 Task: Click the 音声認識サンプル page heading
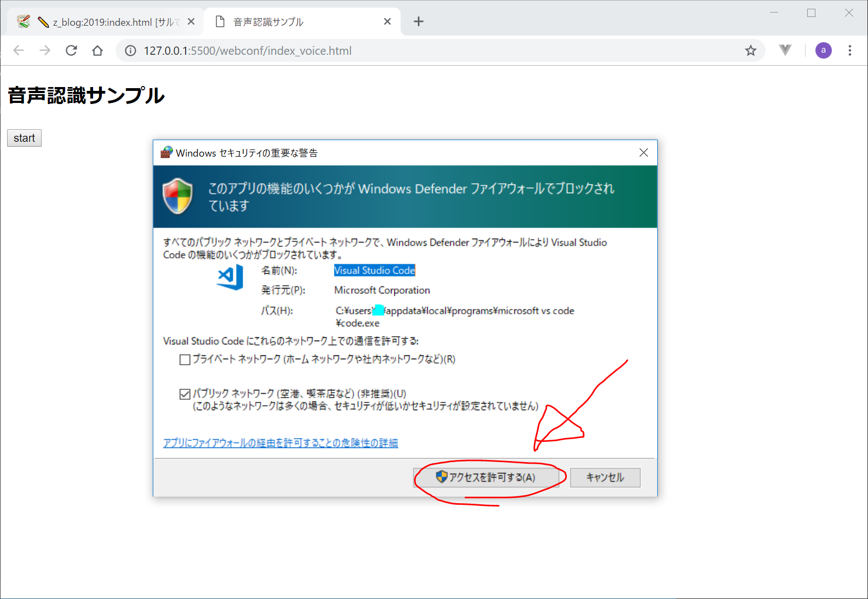(x=86, y=95)
